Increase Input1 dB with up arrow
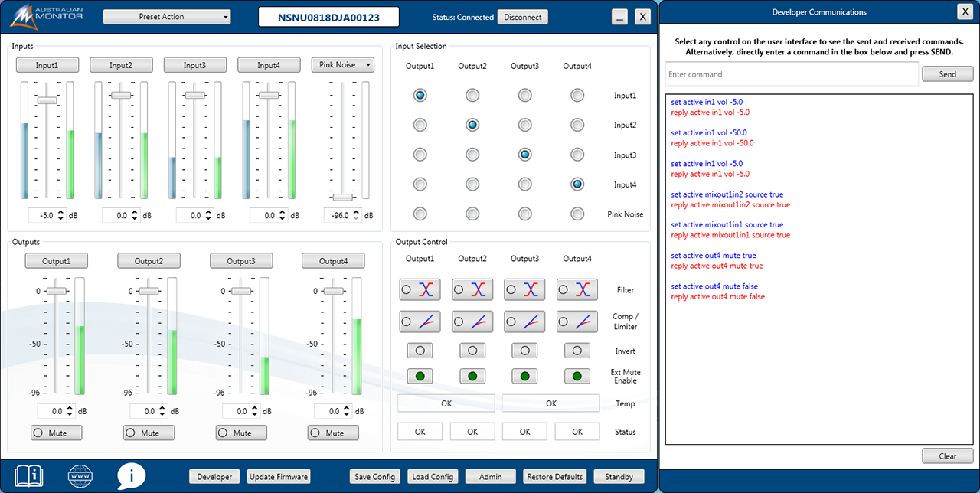 pos(61,213)
